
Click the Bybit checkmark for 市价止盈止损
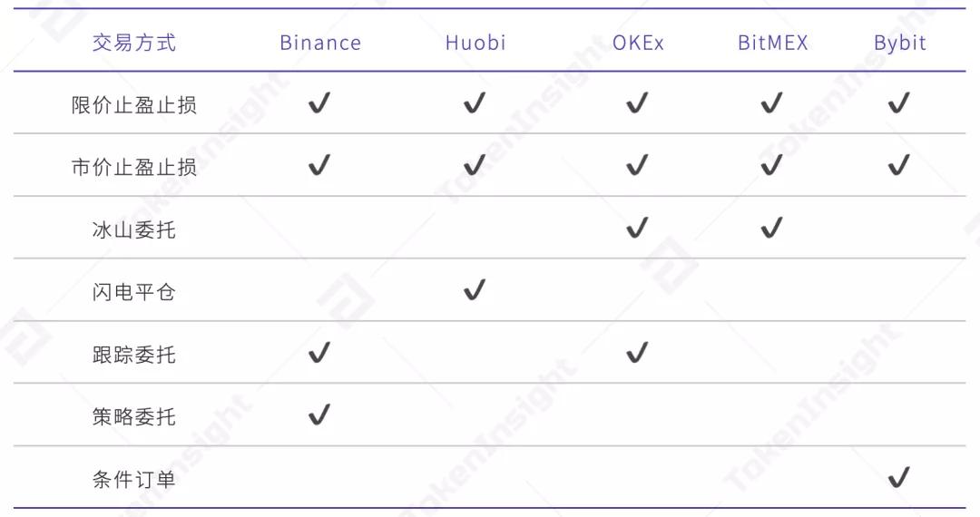click(x=898, y=166)
